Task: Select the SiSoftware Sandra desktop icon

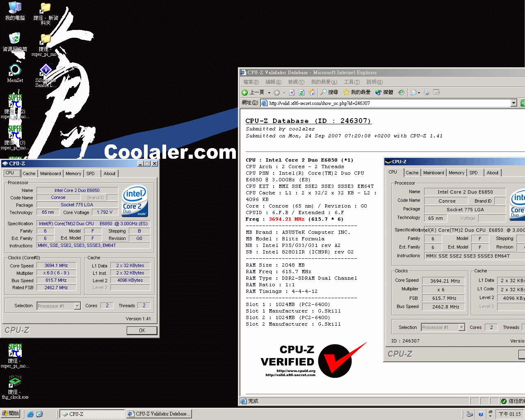Action: [x=46, y=75]
